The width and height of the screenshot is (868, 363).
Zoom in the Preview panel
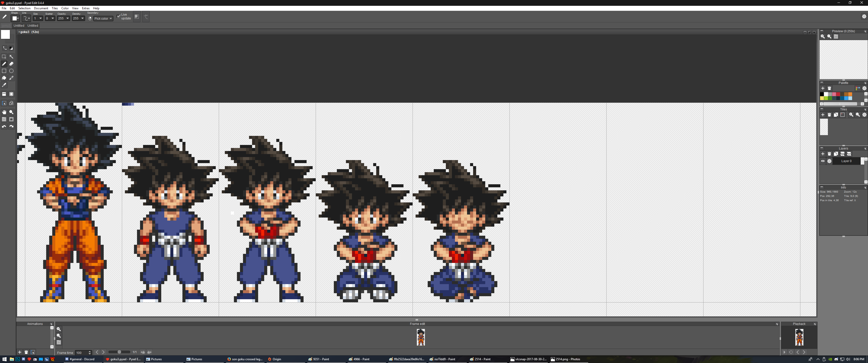click(823, 37)
